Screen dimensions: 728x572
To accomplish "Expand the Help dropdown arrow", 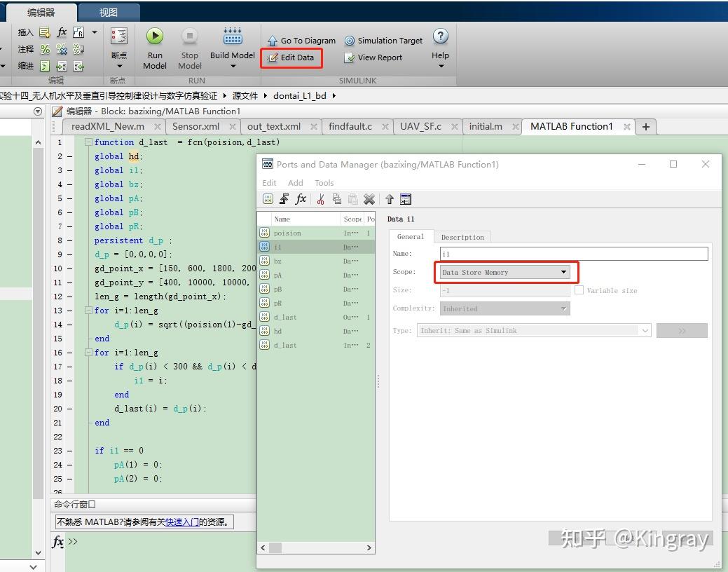I will (441, 67).
